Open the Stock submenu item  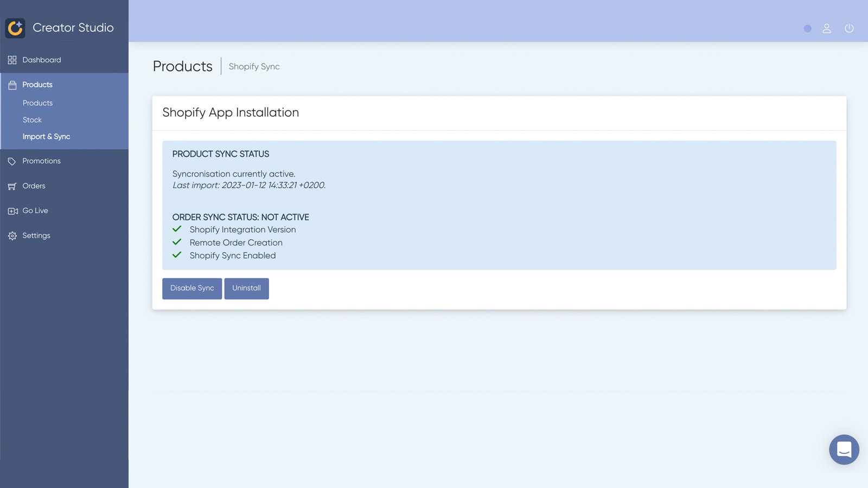32,120
